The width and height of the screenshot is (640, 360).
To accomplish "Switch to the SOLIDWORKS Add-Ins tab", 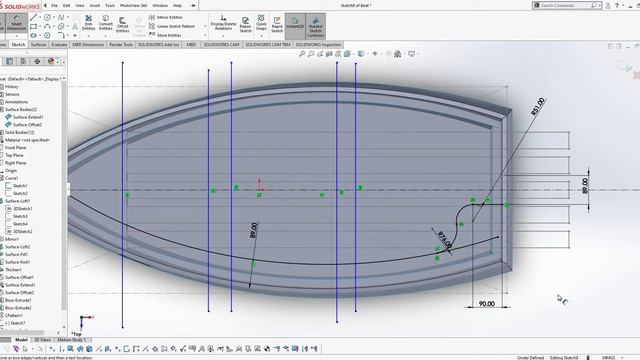I will [x=158, y=44].
